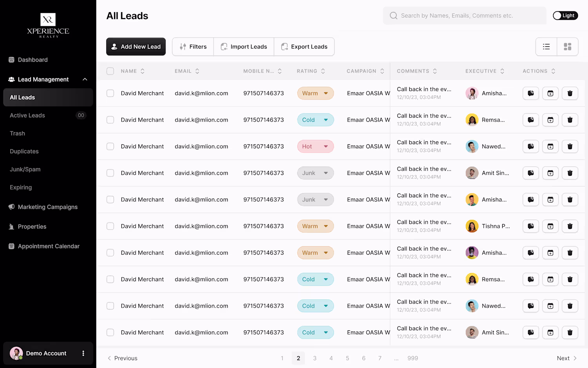Add a comment in Tishna P's lead row
Viewport: 588px width, 368px height.
coord(531,226)
